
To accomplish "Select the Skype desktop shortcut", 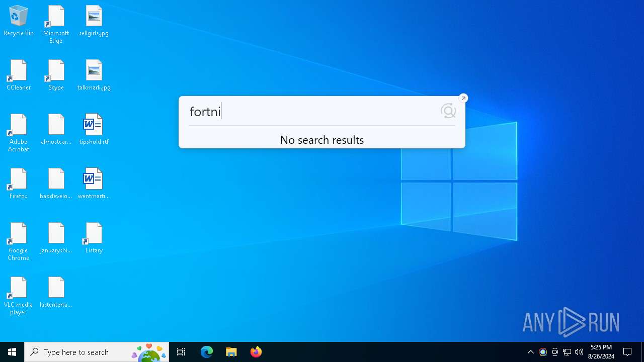I will tap(56, 75).
